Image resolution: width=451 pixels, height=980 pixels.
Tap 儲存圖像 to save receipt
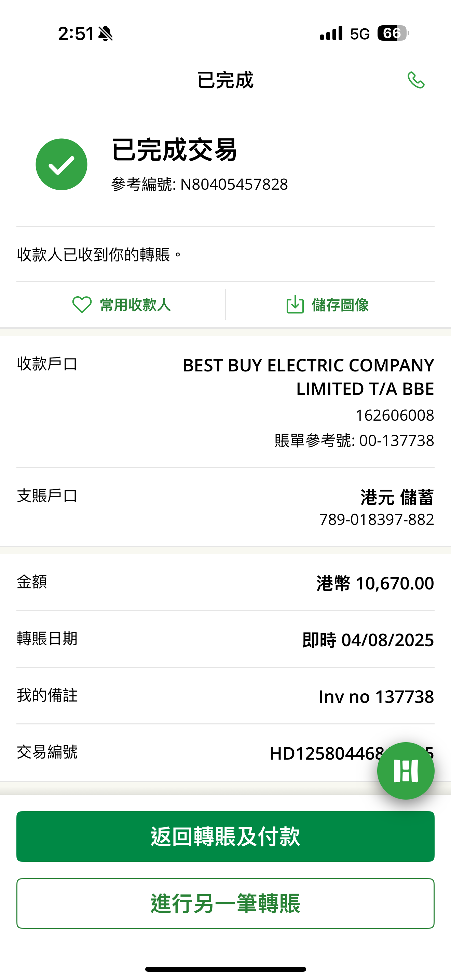click(340, 305)
